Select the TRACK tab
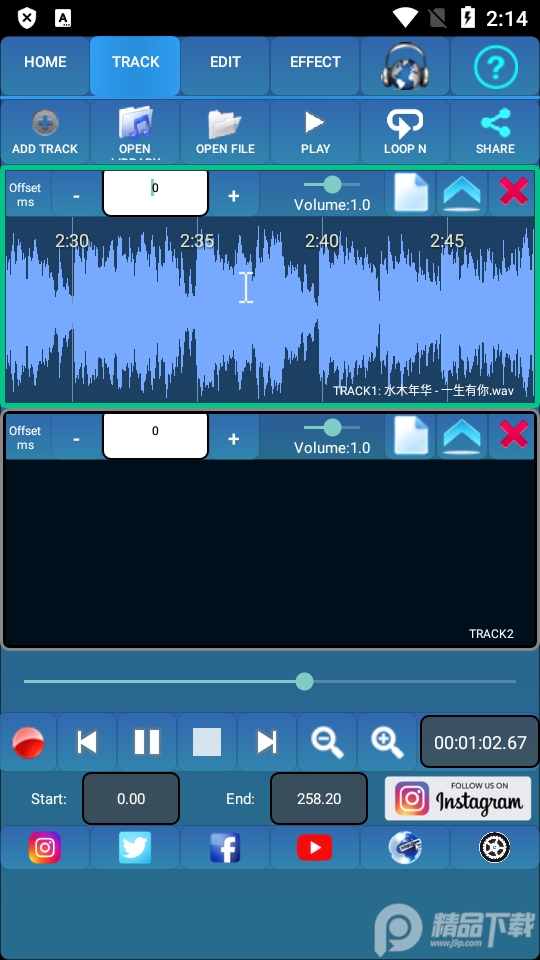The height and width of the screenshot is (960, 540). [x=135, y=66]
